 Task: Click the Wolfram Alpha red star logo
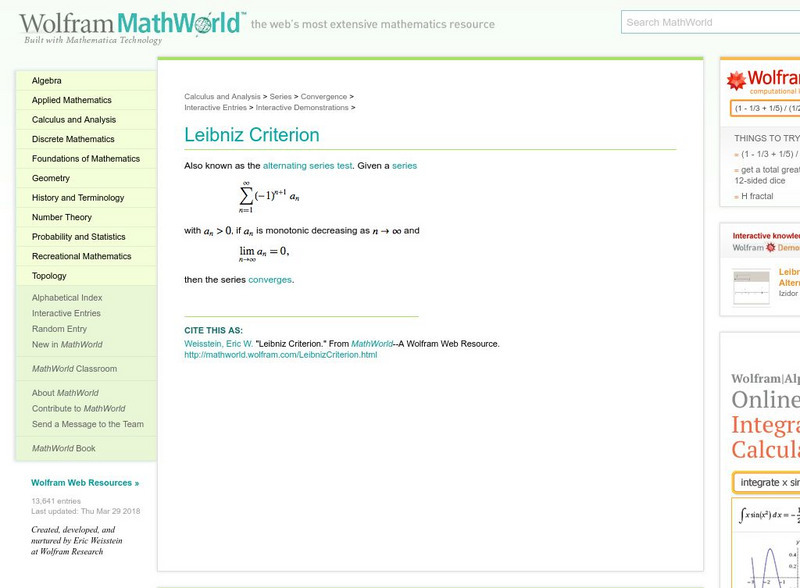point(736,81)
